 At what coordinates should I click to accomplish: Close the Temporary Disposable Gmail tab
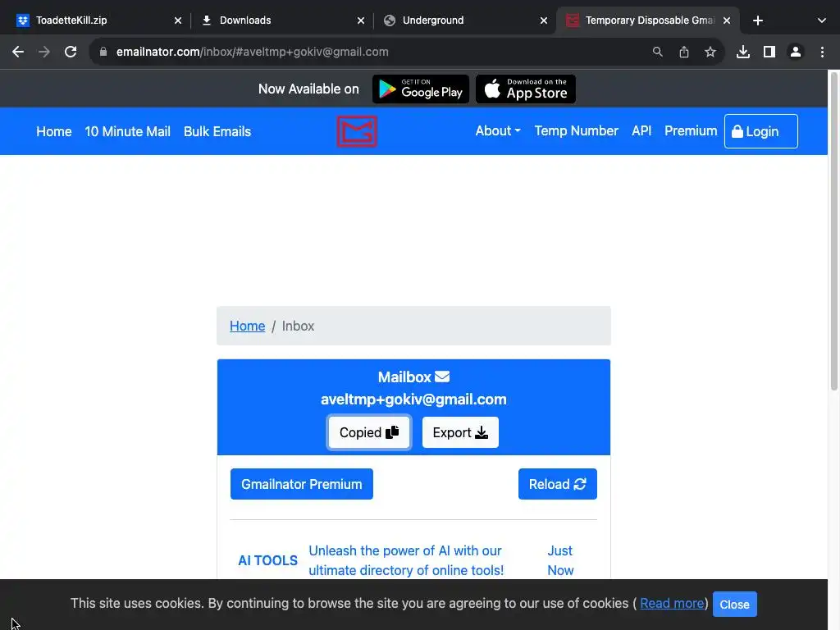(x=727, y=21)
